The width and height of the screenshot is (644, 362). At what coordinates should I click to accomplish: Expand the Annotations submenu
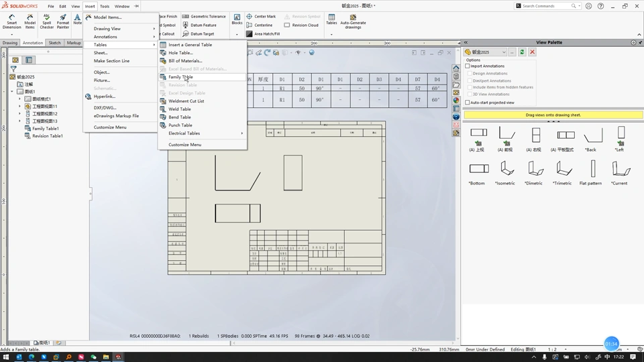pos(121,36)
